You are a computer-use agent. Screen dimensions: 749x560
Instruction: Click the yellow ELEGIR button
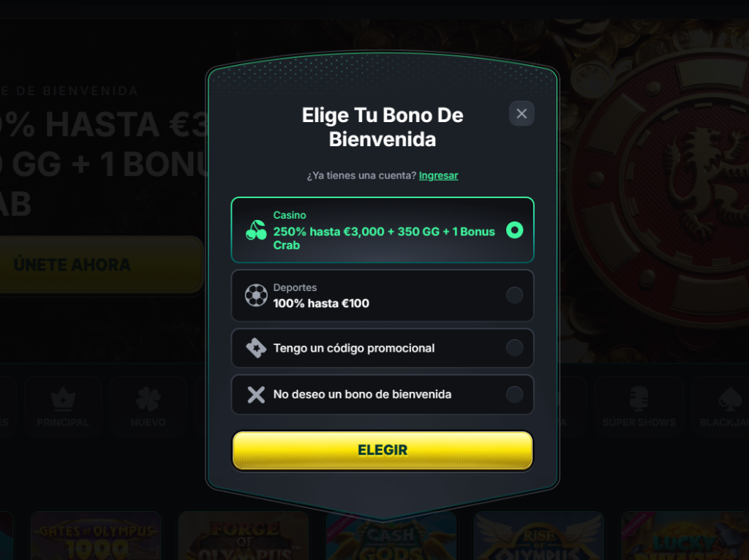click(x=382, y=450)
